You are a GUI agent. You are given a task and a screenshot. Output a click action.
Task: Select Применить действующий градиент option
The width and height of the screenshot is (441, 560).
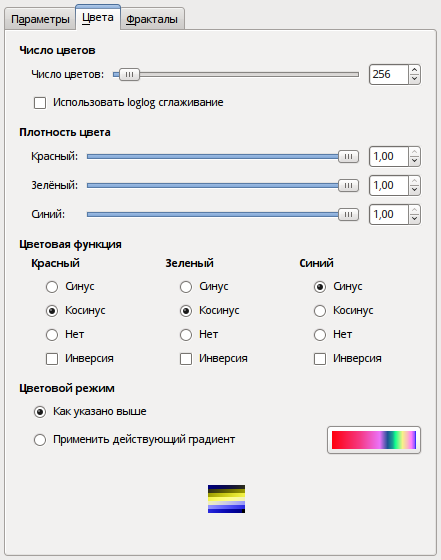pos(40,440)
